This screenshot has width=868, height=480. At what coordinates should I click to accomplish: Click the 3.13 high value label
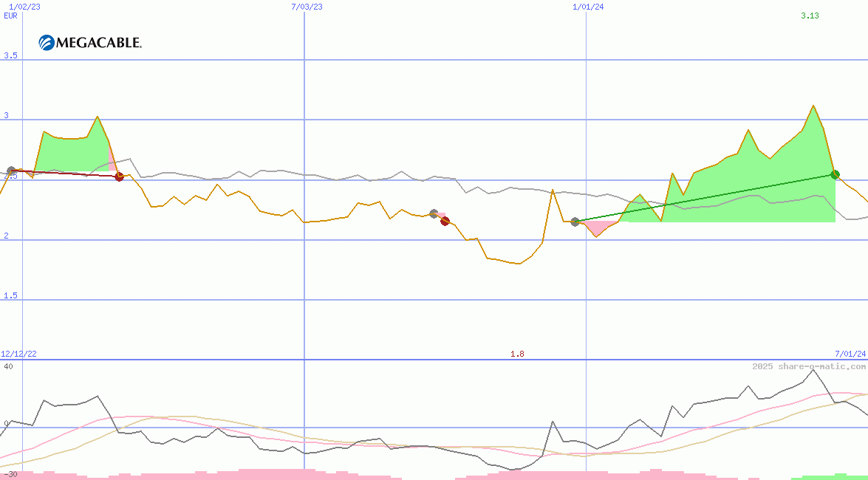[x=808, y=16]
